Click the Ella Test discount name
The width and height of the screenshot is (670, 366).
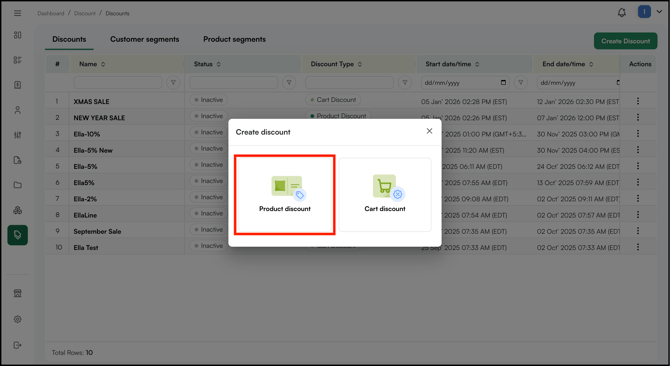tap(86, 248)
